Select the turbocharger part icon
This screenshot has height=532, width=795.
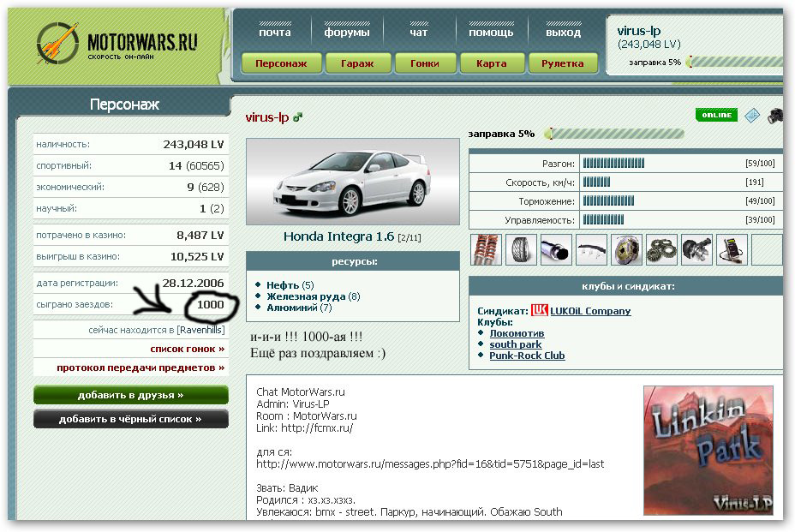(696, 250)
